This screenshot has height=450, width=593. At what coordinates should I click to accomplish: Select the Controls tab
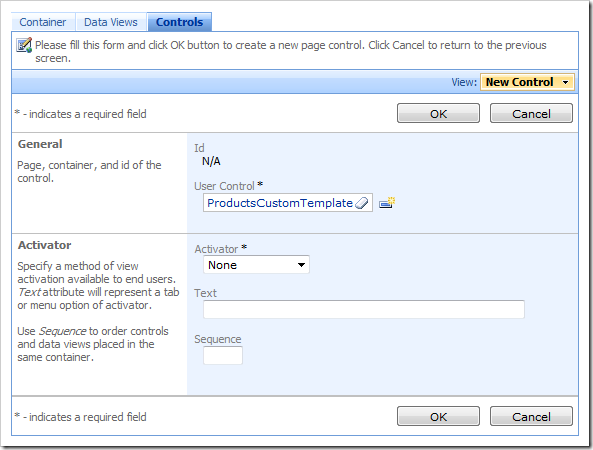[x=179, y=22]
